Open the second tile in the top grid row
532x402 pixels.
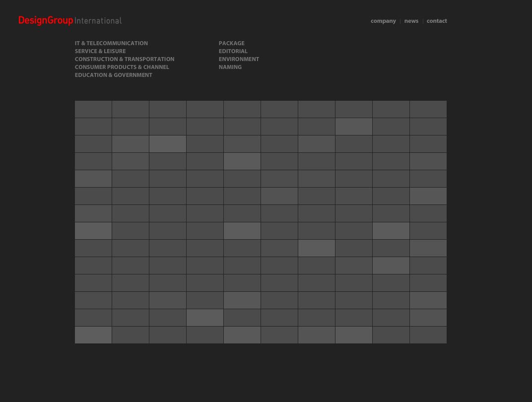[x=131, y=109]
